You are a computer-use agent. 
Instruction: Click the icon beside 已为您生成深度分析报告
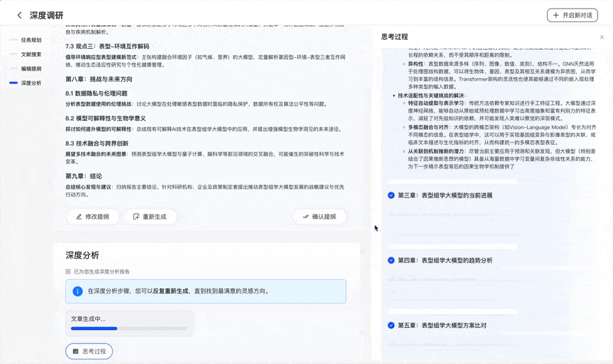(67, 271)
